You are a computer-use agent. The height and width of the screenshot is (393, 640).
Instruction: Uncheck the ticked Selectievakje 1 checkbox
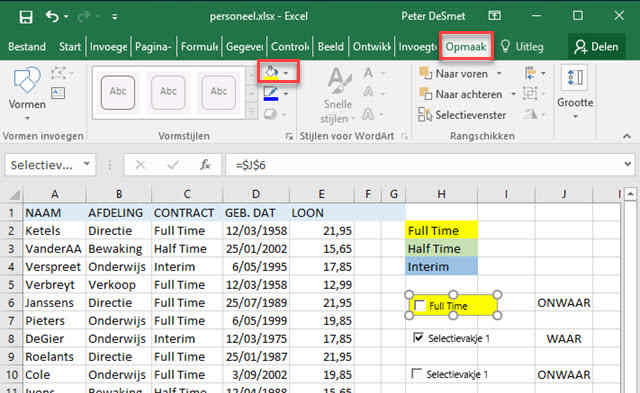[x=418, y=337]
